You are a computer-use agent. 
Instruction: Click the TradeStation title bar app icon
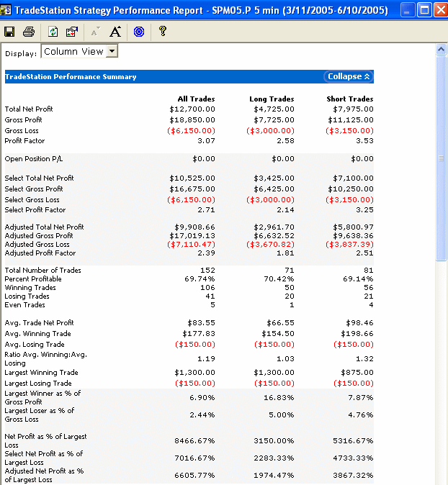(x=6, y=10)
